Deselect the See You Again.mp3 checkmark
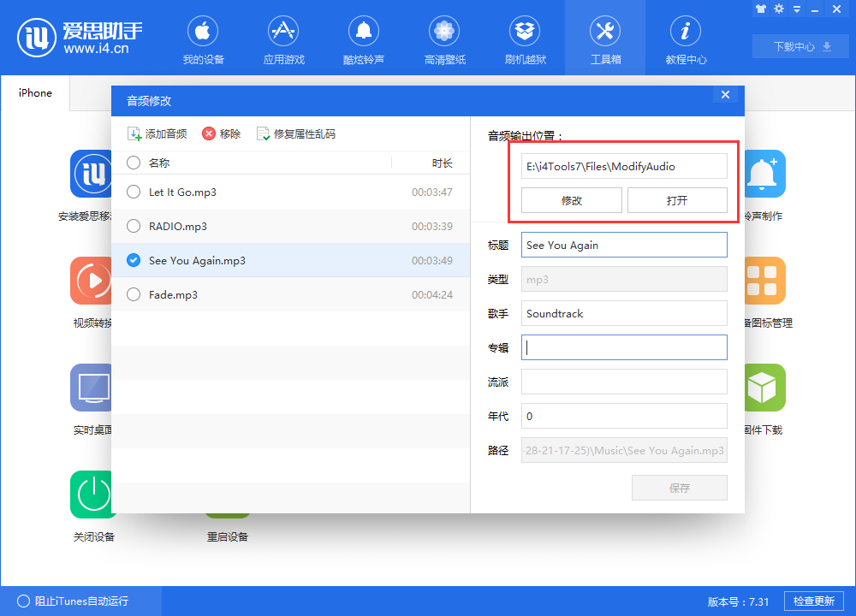Screen dimensions: 856x616 [x=134, y=260]
